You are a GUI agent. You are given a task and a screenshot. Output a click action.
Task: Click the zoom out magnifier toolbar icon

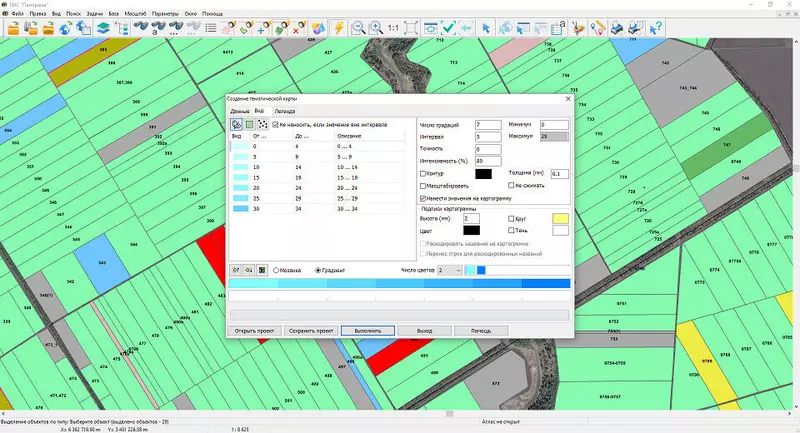358,28
